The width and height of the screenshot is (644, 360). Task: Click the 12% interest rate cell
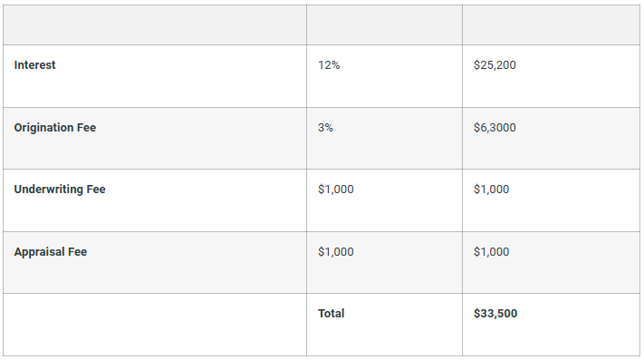pyautogui.click(x=329, y=65)
